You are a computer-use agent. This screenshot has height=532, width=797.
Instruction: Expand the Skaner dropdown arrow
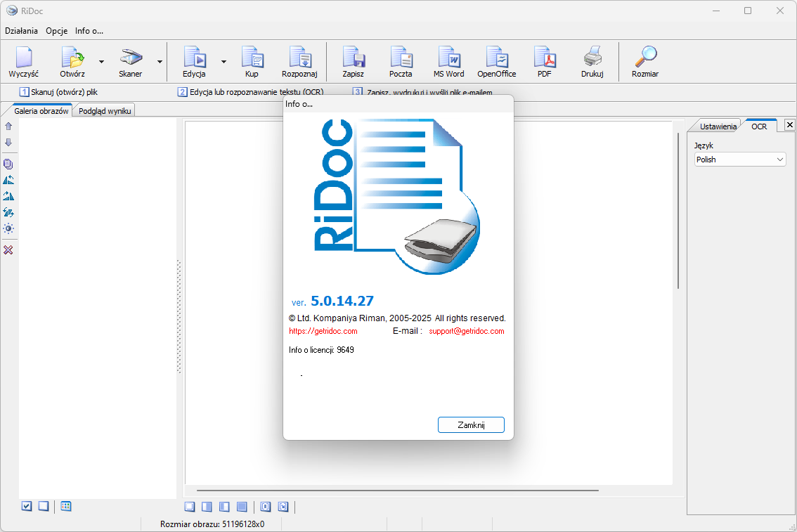point(160,61)
